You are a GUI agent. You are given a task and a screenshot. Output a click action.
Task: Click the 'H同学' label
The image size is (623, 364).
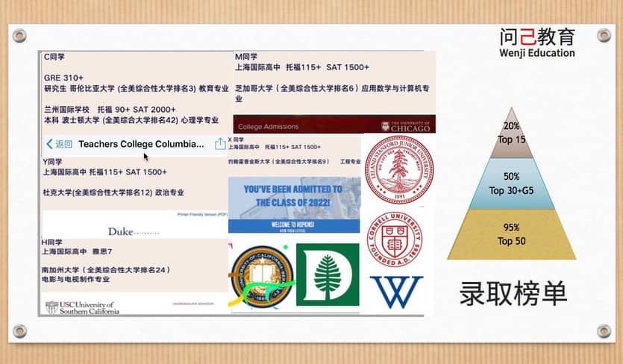coord(52,242)
